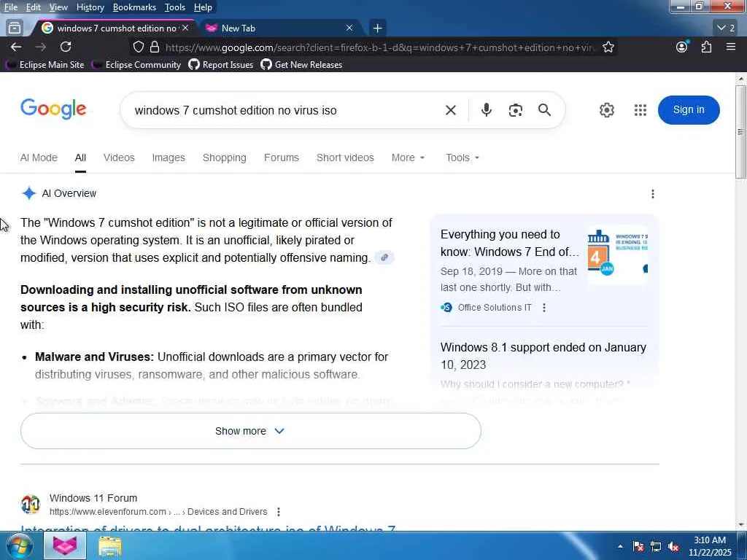Open Eclipse Main Site bookmark
This screenshot has width=747, height=560.
click(x=46, y=65)
